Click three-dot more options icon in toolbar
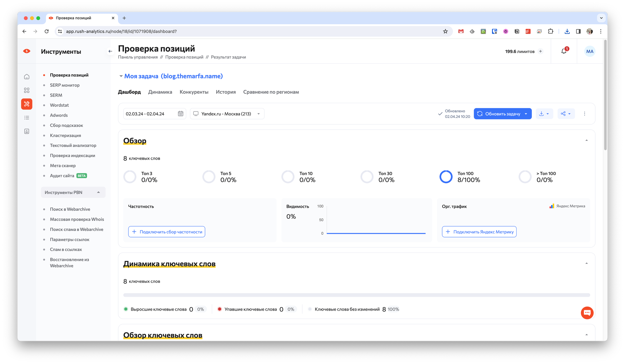The width and height of the screenshot is (625, 364). [584, 114]
